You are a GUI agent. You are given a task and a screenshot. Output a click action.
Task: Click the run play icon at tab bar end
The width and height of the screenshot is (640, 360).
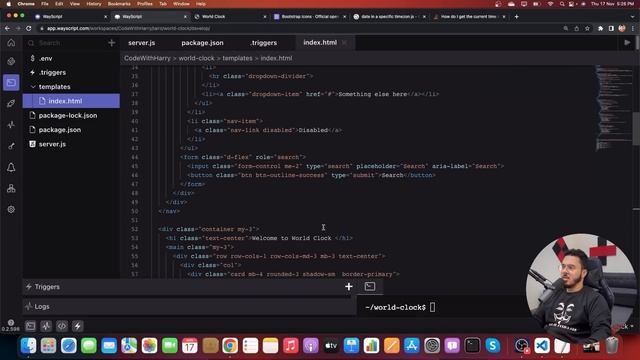coord(627,42)
